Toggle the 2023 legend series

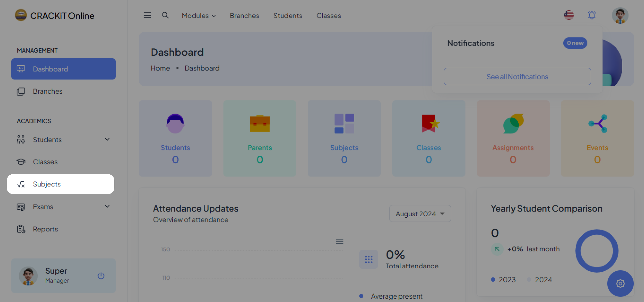pyautogui.click(x=503, y=279)
